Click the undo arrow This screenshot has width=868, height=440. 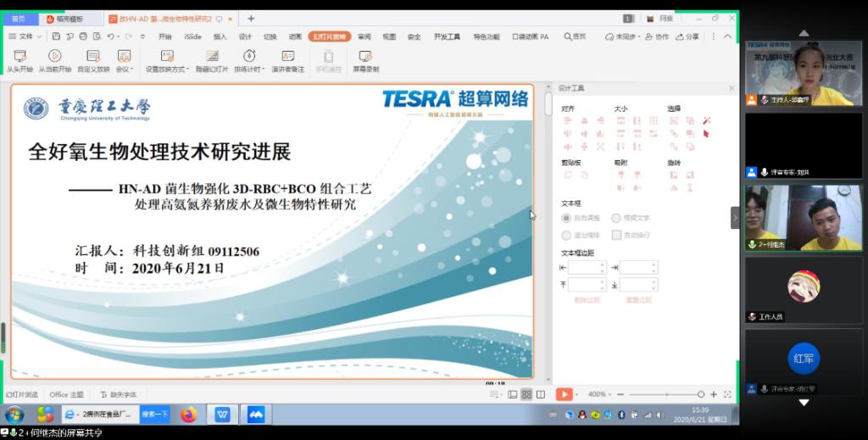111,36
